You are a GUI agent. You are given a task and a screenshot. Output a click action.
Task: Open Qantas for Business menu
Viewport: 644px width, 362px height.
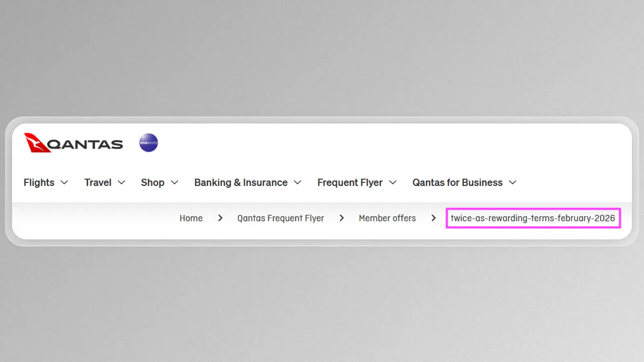click(457, 183)
